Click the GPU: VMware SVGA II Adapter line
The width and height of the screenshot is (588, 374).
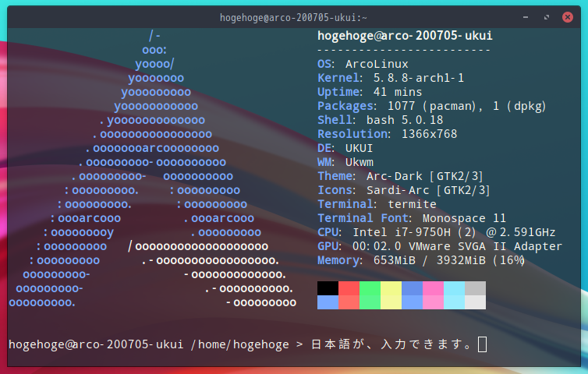[440, 246]
